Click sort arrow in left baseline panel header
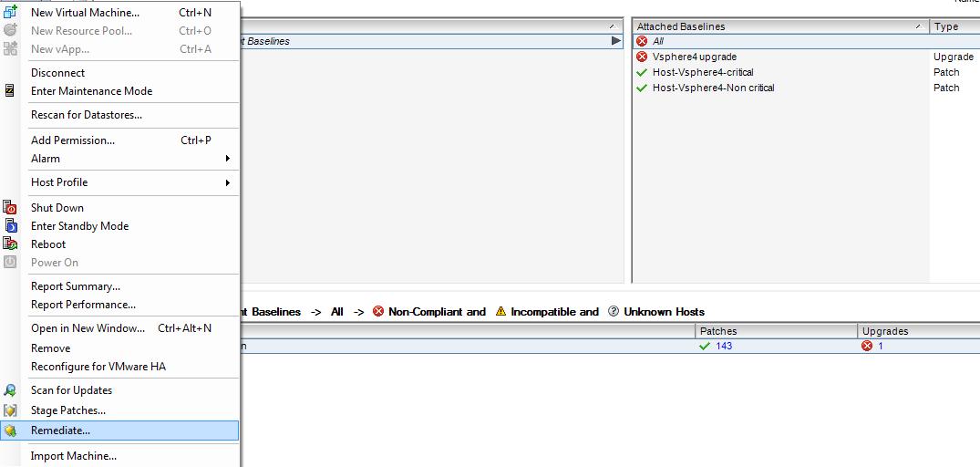The width and height of the screenshot is (980, 467). pos(612,26)
